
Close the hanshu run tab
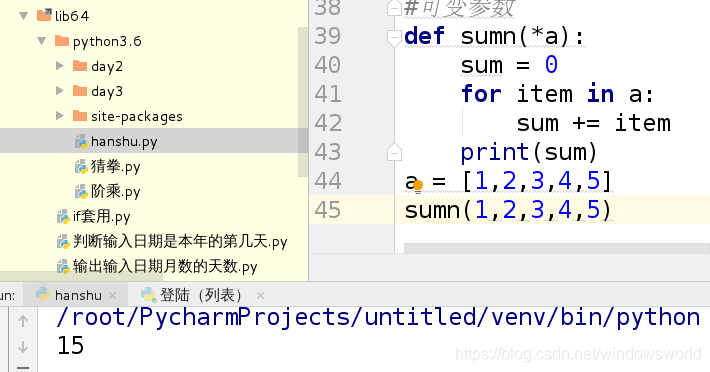113,296
